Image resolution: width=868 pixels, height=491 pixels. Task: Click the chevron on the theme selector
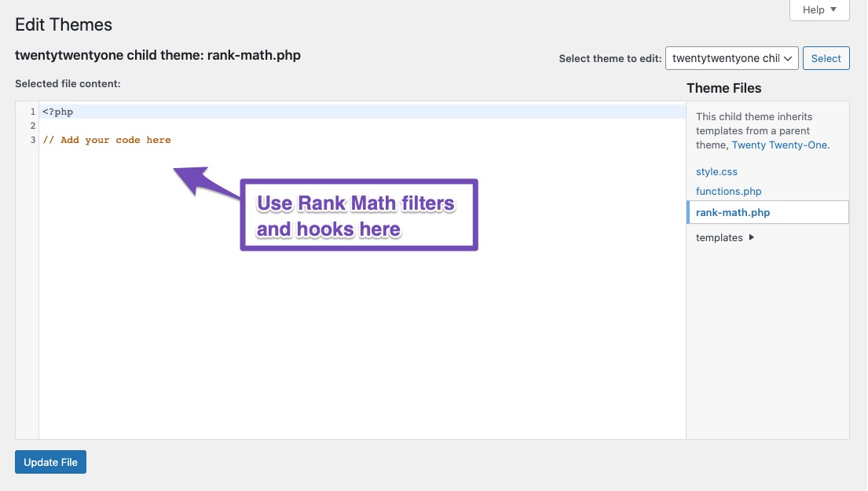(x=788, y=58)
